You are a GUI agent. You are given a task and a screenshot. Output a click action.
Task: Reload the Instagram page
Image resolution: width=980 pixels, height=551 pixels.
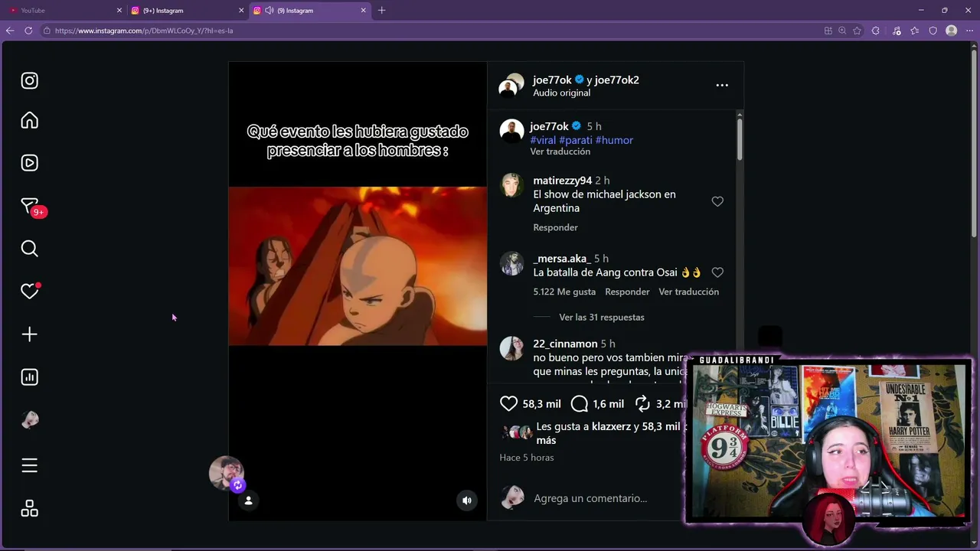coord(28,31)
